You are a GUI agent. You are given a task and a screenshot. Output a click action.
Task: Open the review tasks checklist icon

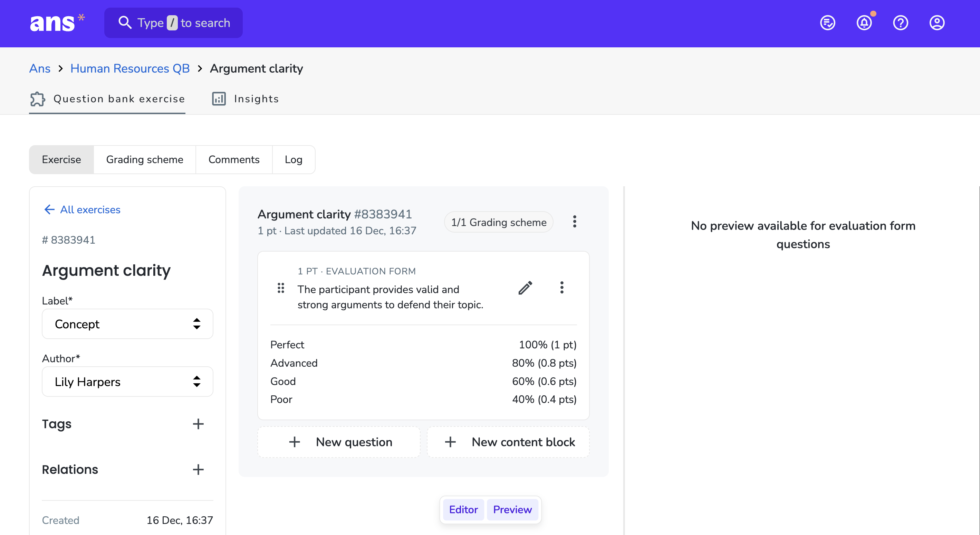pos(827,23)
